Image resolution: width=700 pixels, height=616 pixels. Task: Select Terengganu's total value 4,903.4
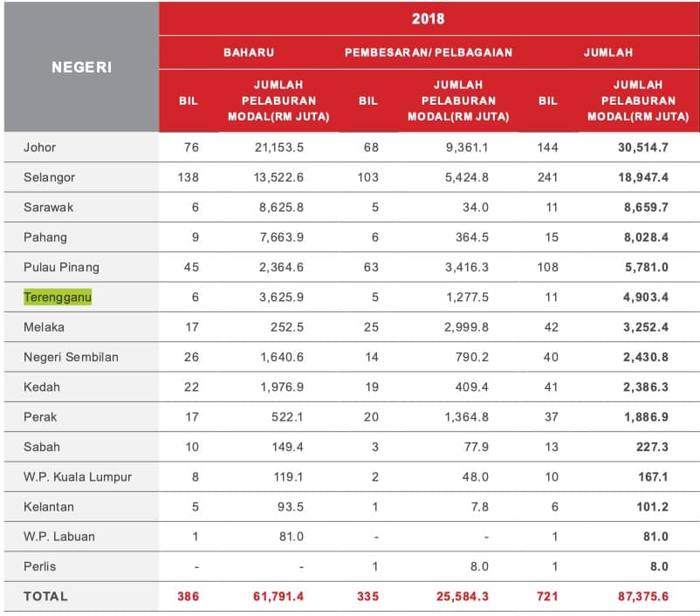click(x=646, y=297)
